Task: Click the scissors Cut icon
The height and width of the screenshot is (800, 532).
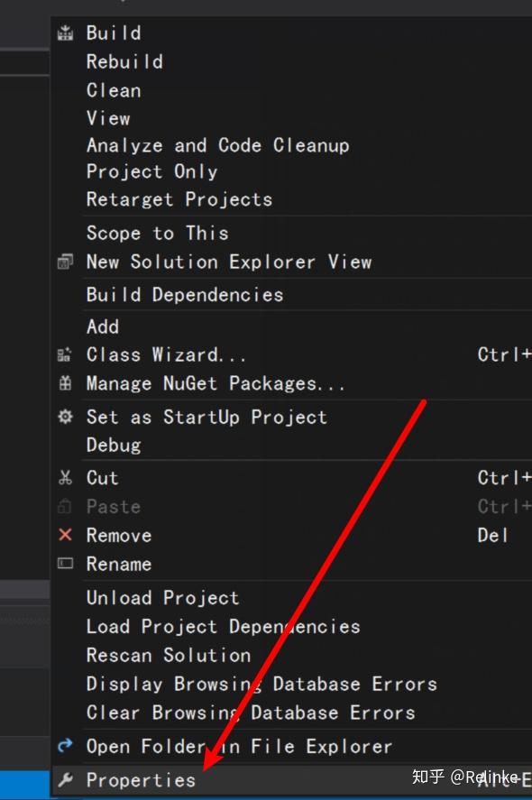Action: tap(65, 477)
